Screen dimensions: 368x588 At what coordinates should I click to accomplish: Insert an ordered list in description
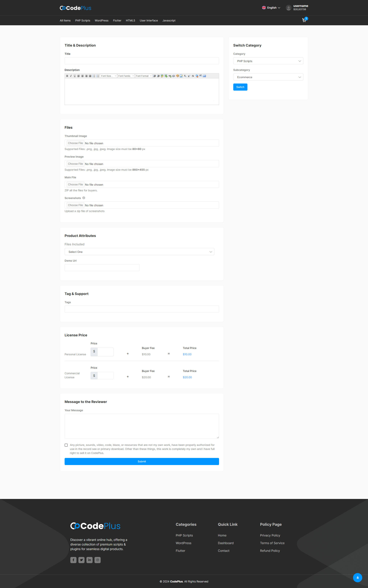pyautogui.click(x=94, y=76)
